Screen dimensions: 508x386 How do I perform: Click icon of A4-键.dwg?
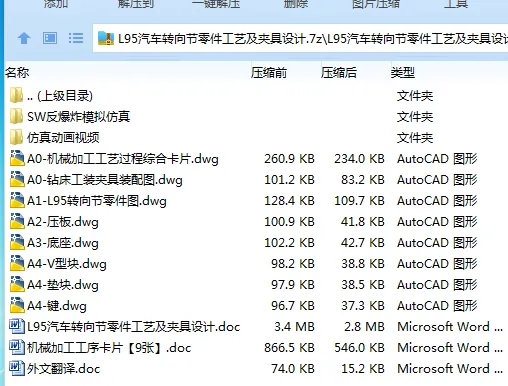click(17, 305)
